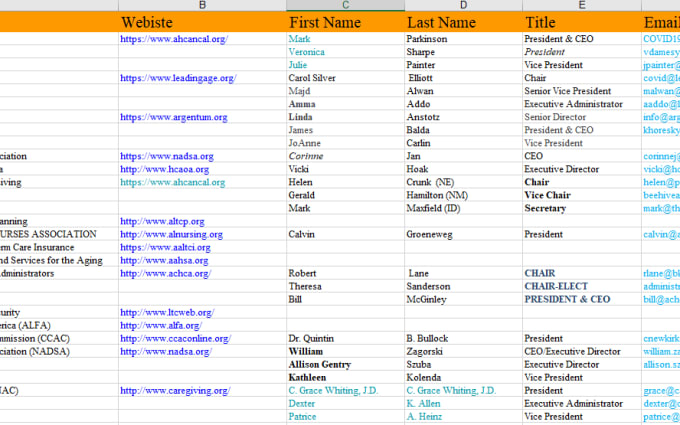Click the Webiste header cell
Screen dimensions: 680x425
(x=202, y=22)
